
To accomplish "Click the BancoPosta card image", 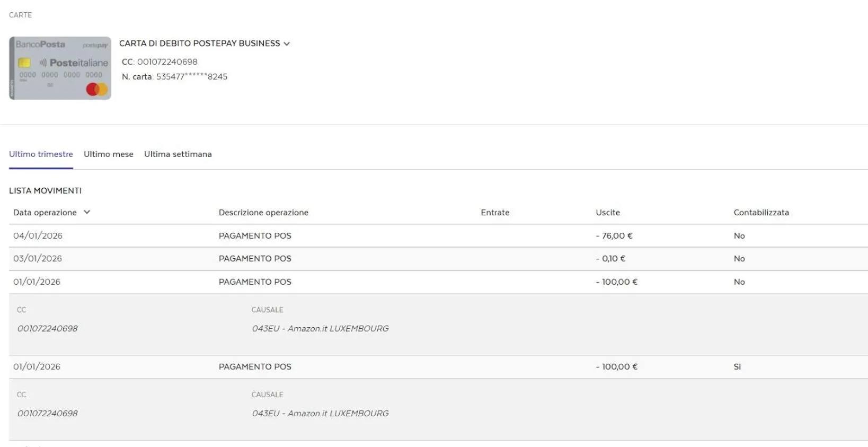I will (x=60, y=68).
